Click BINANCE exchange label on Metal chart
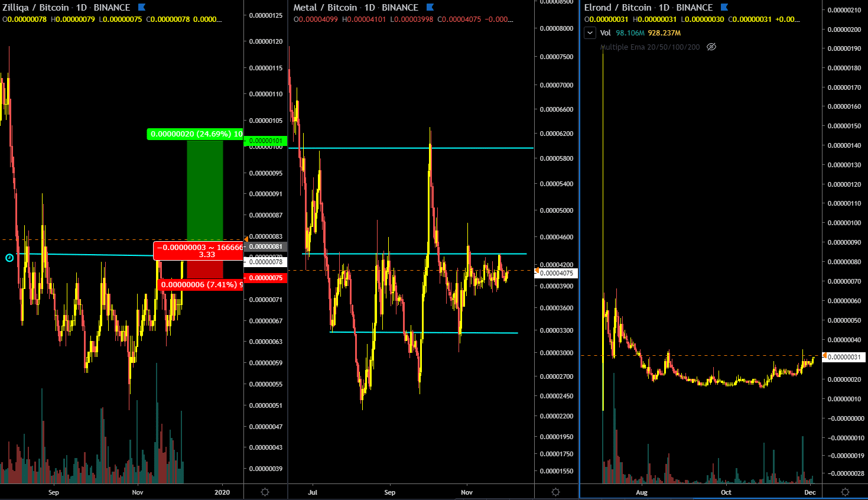This screenshot has height=500, width=868. pyautogui.click(x=400, y=8)
